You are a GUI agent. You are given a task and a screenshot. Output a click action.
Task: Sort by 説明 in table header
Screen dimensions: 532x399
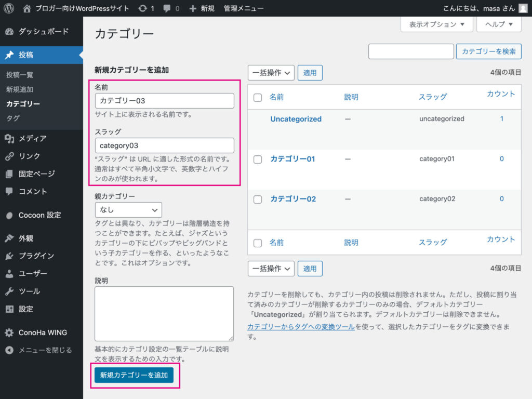click(351, 97)
